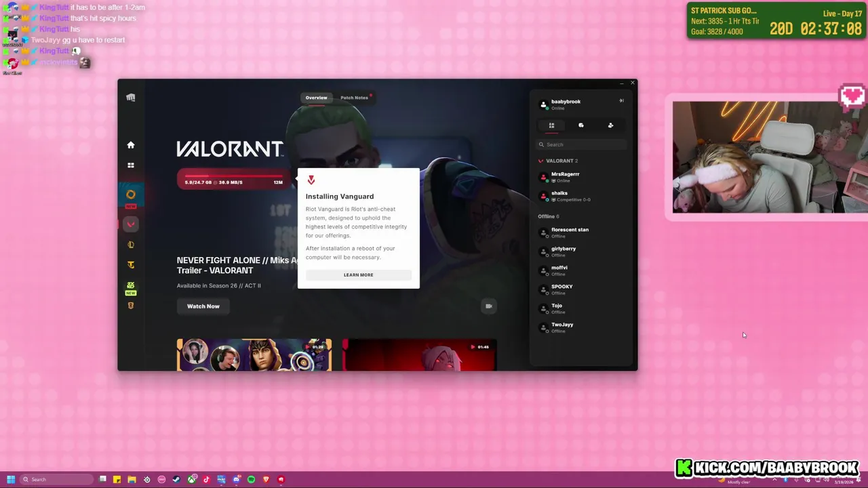This screenshot has width=868, height=488.
Task: Select friend girlyberry
Action: 582,251
